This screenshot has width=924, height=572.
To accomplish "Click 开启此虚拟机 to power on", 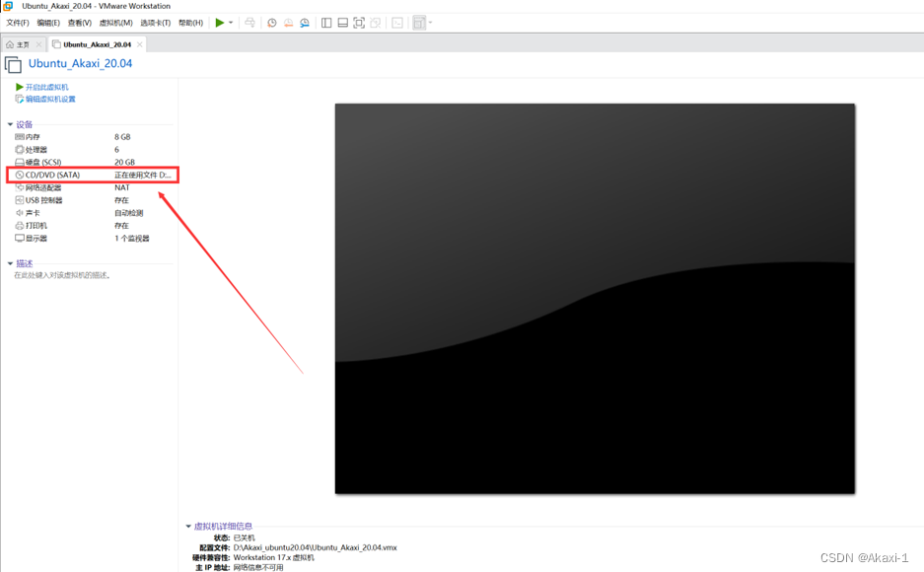I will [46, 87].
